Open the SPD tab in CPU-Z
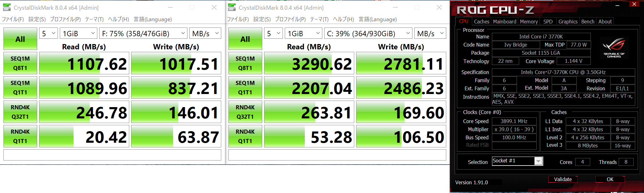The width and height of the screenshot is (644, 193). [548, 22]
